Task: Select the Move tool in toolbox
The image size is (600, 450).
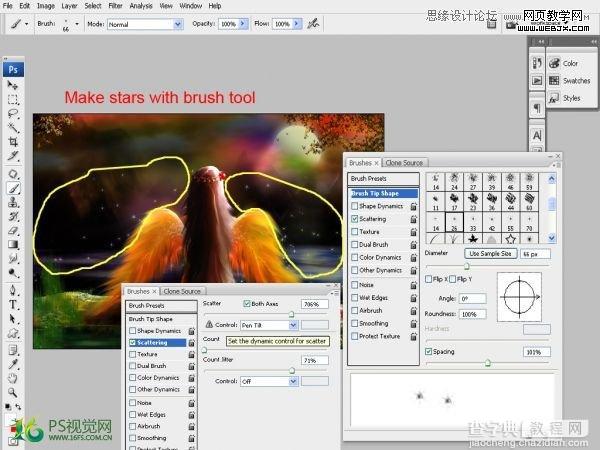Action: [x=13, y=85]
